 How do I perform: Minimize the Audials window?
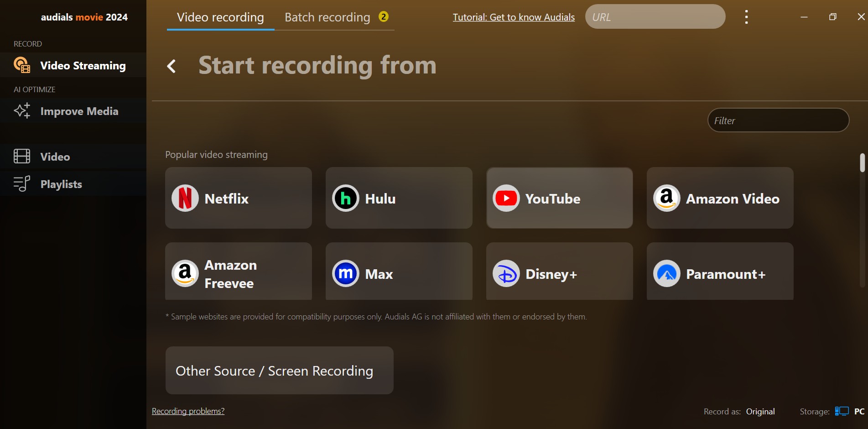point(804,17)
